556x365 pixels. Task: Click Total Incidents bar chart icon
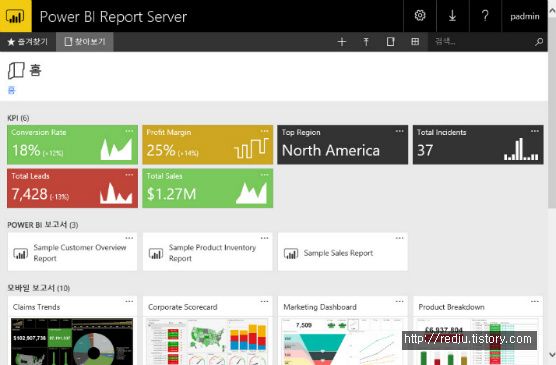point(521,149)
